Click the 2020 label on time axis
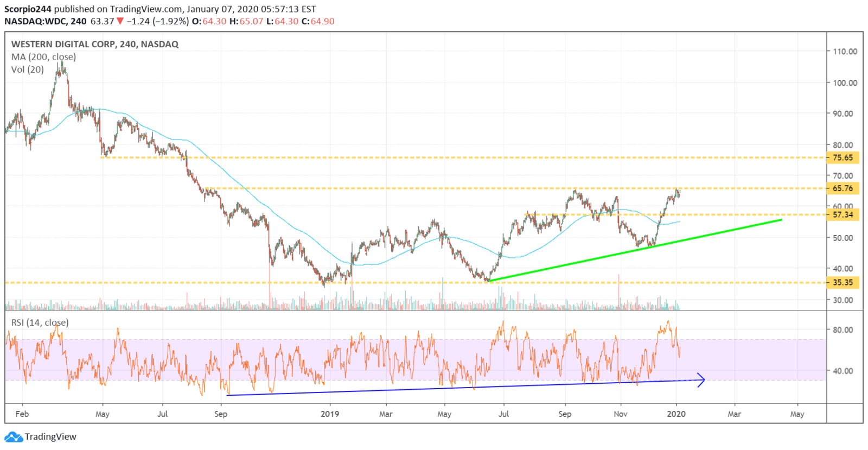 [x=676, y=414]
